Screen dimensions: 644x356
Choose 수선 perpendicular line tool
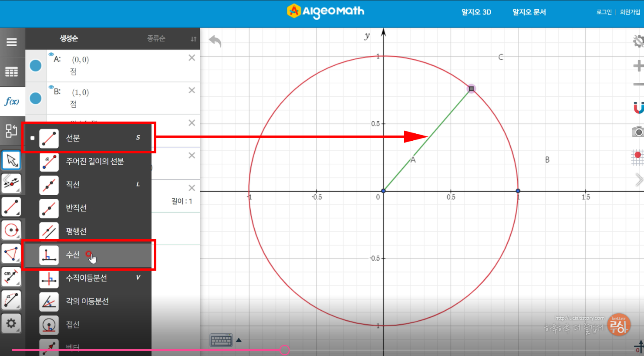88,255
